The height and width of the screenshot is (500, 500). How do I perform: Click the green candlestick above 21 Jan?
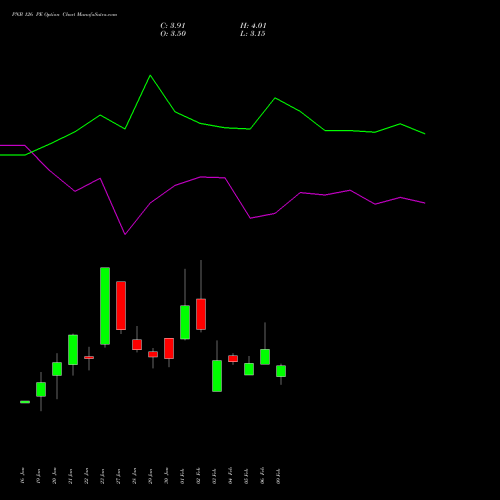click(x=73, y=350)
